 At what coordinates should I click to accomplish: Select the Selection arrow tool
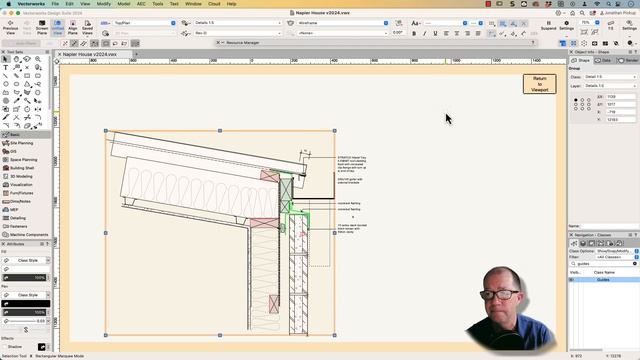pos(5,59)
